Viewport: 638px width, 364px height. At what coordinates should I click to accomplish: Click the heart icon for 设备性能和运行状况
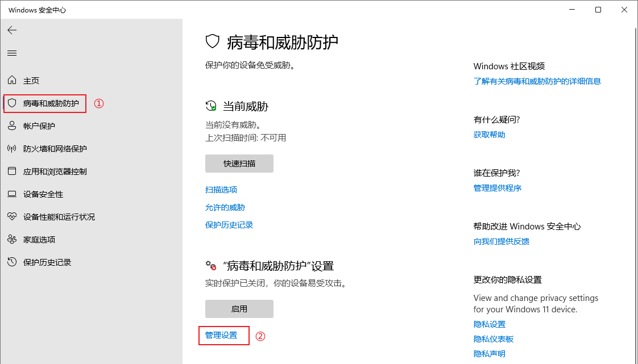click(12, 217)
